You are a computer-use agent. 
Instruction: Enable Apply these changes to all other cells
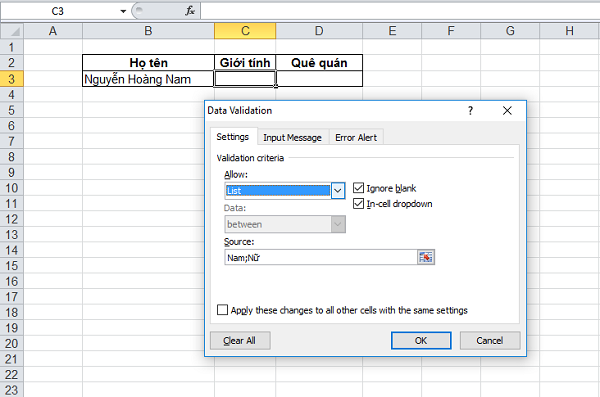(222, 310)
